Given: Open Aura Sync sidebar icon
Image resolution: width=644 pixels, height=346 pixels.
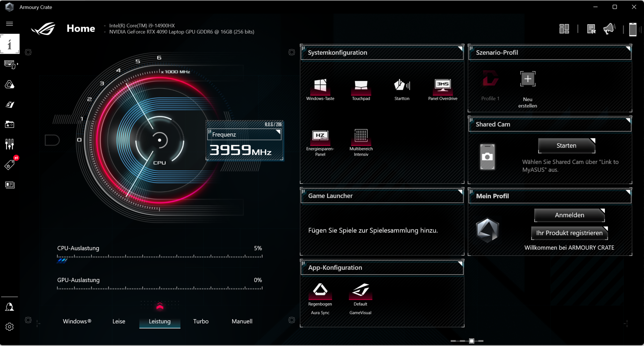Looking at the screenshot, I should [x=9, y=84].
